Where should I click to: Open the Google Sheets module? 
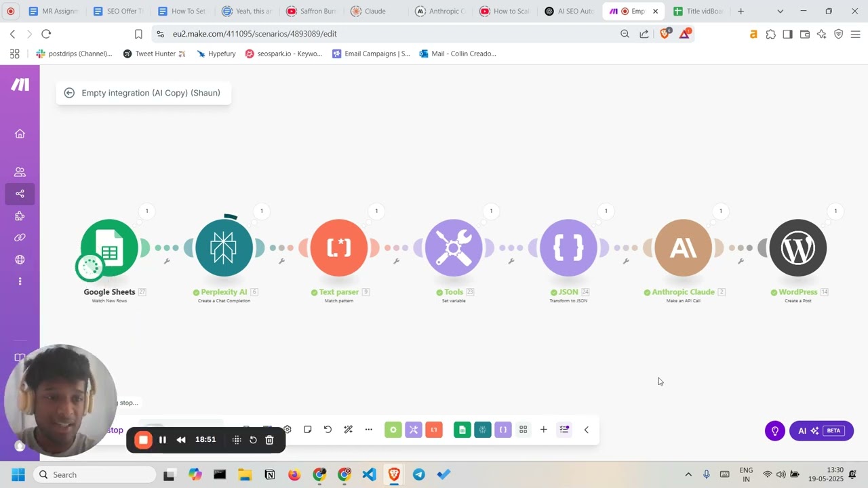109,248
